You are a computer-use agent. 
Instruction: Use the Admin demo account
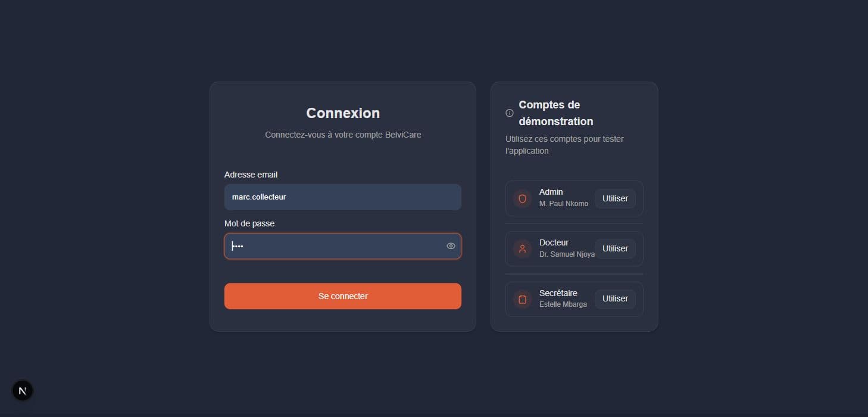pos(615,198)
